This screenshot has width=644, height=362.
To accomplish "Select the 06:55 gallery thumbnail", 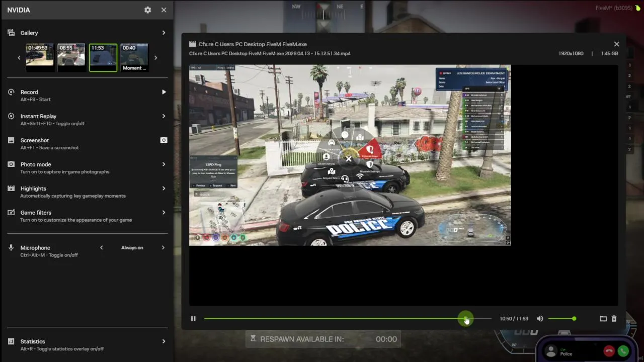I will tap(71, 57).
